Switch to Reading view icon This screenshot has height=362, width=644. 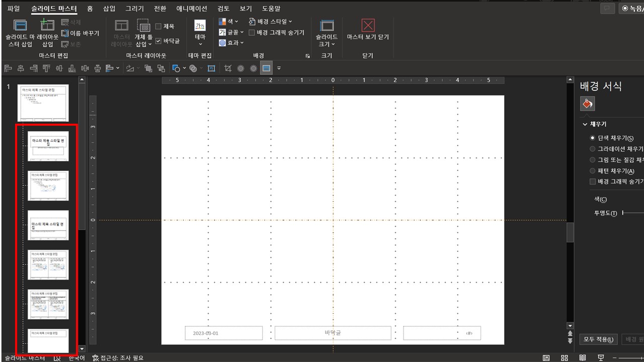point(583,357)
